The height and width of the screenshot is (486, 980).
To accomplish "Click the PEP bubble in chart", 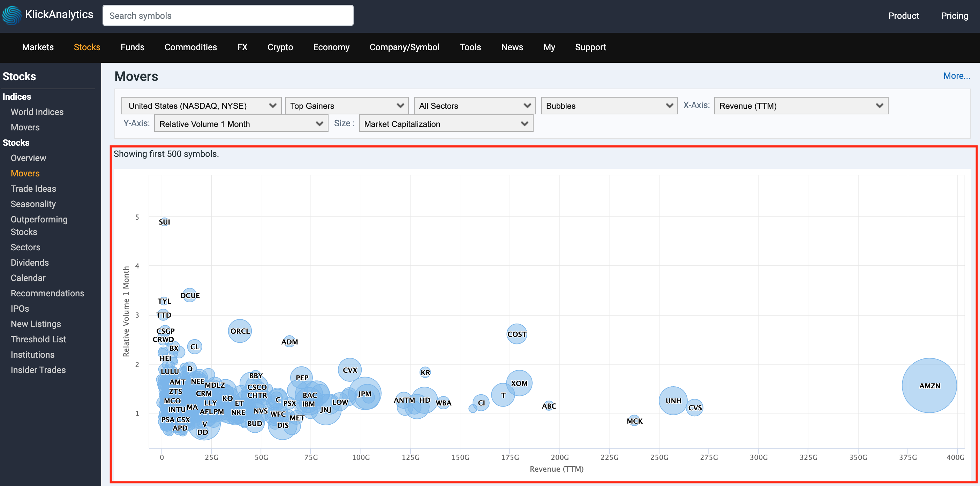I will click(302, 378).
